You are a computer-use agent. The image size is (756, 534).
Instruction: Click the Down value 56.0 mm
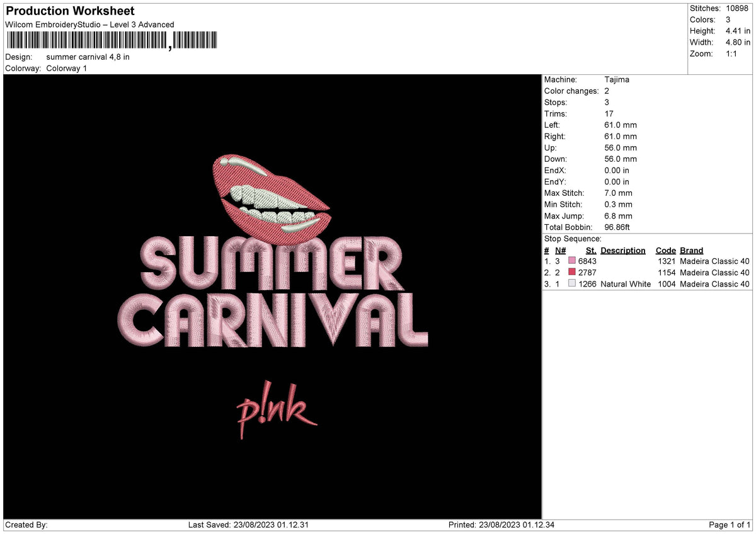point(621,159)
